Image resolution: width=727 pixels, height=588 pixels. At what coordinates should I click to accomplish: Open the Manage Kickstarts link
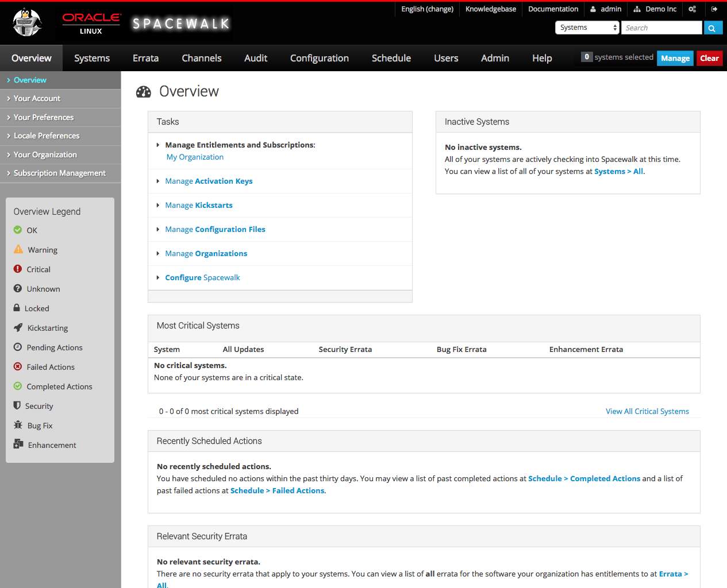click(x=199, y=206)
